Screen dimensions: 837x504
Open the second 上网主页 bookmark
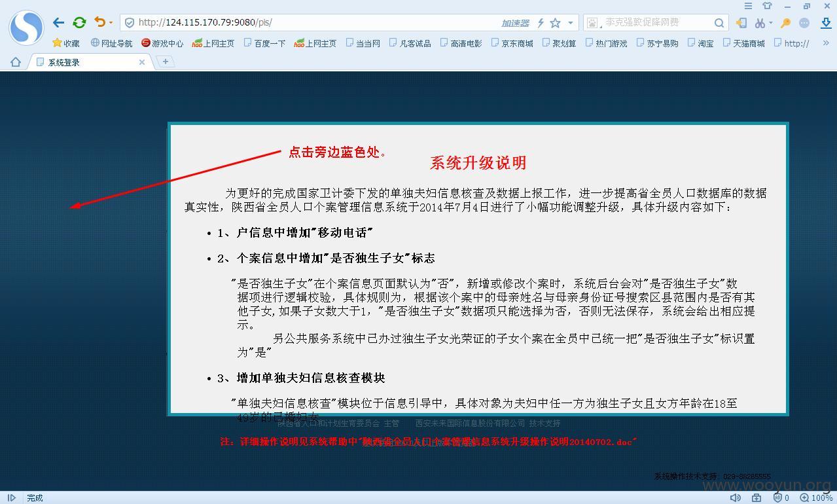pos(315,43)
